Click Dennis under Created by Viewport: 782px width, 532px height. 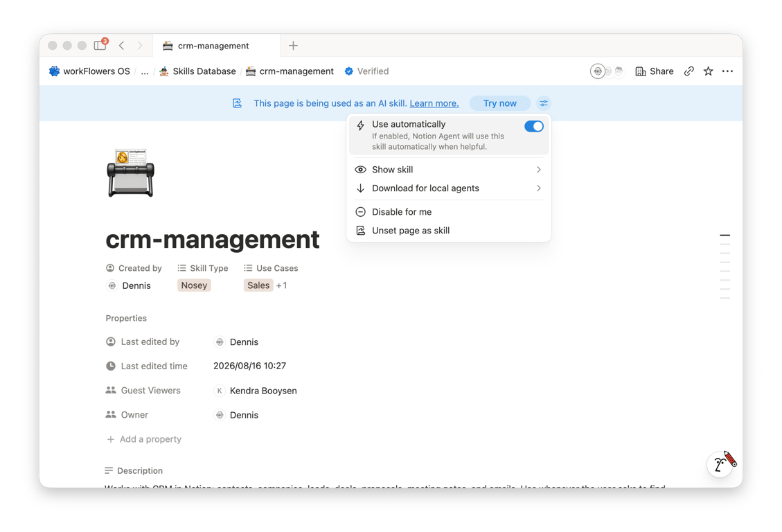[129, 285]
